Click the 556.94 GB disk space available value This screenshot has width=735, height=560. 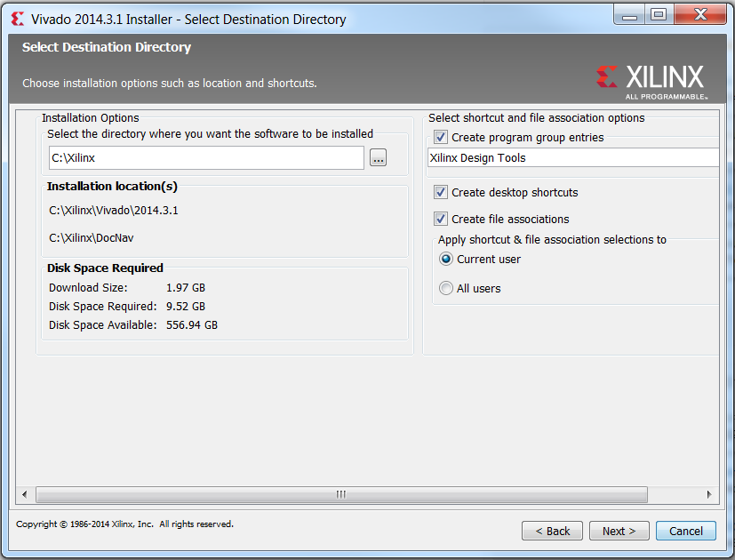[192, 325]
